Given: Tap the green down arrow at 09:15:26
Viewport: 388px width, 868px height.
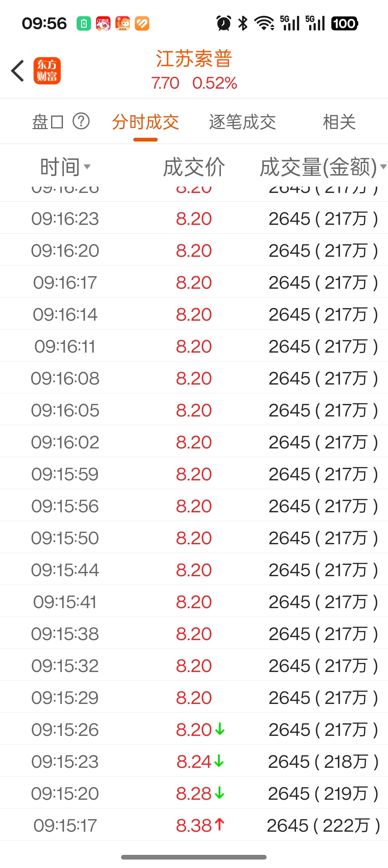Looking at the screenshot, I should 220,729.
